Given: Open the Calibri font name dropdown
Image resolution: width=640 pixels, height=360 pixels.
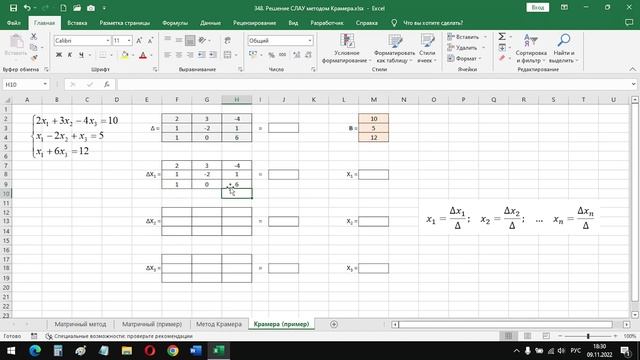Looking at the screenshot, I should click(x=108, y=40).
